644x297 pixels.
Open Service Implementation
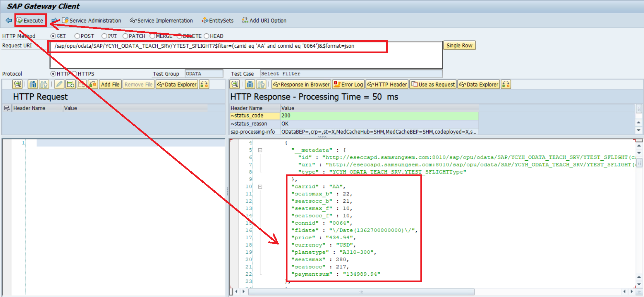tap(161, 21)
